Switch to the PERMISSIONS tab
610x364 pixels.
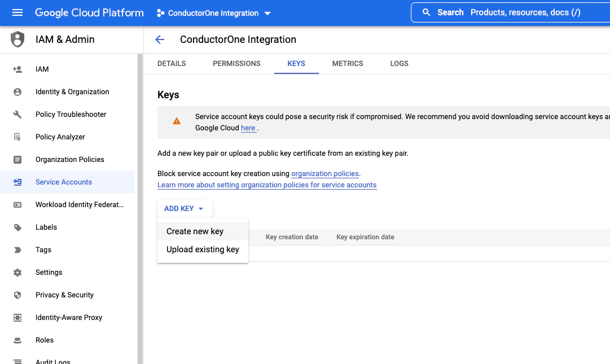[236, 63]
